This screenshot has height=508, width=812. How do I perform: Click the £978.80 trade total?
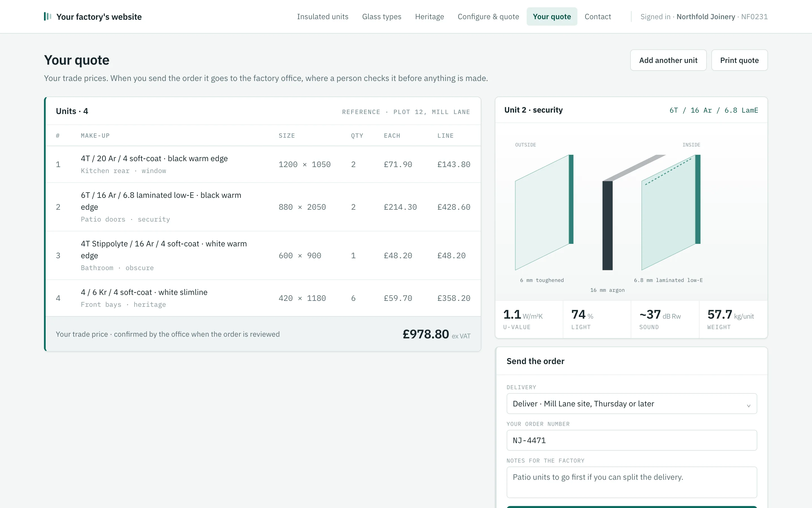425,334
